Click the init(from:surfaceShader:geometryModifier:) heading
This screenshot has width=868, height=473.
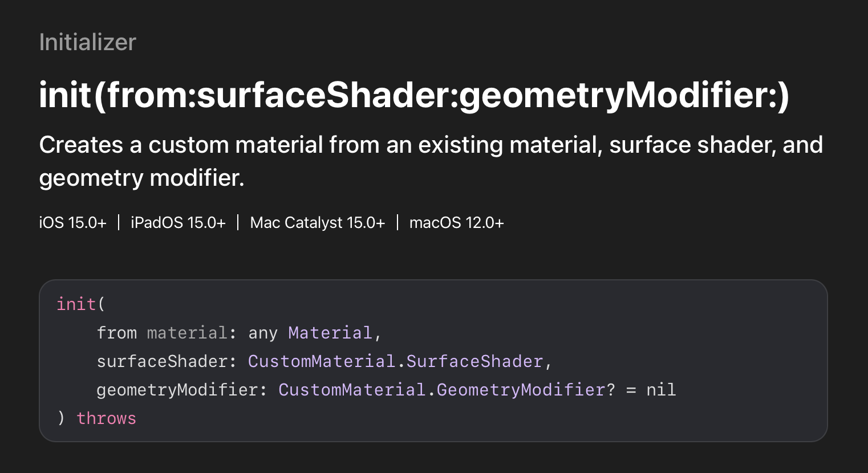point(413,95)
